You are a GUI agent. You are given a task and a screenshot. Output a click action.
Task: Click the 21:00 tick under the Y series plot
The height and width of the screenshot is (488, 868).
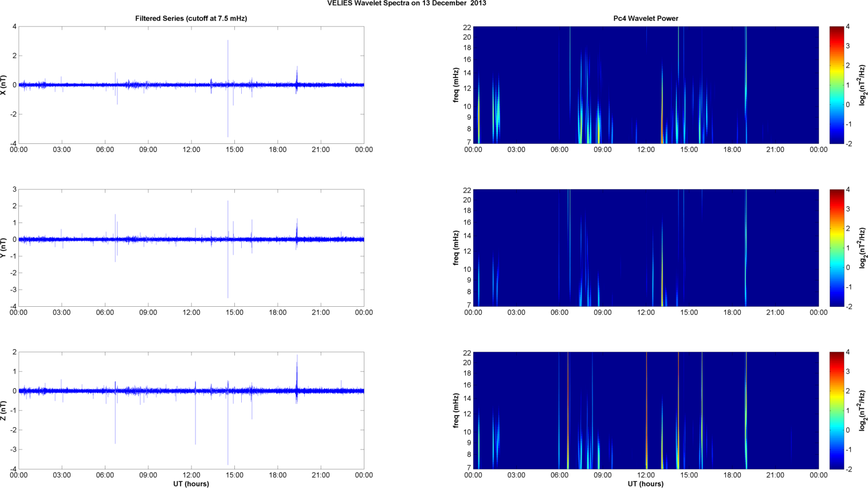[320, 313]
